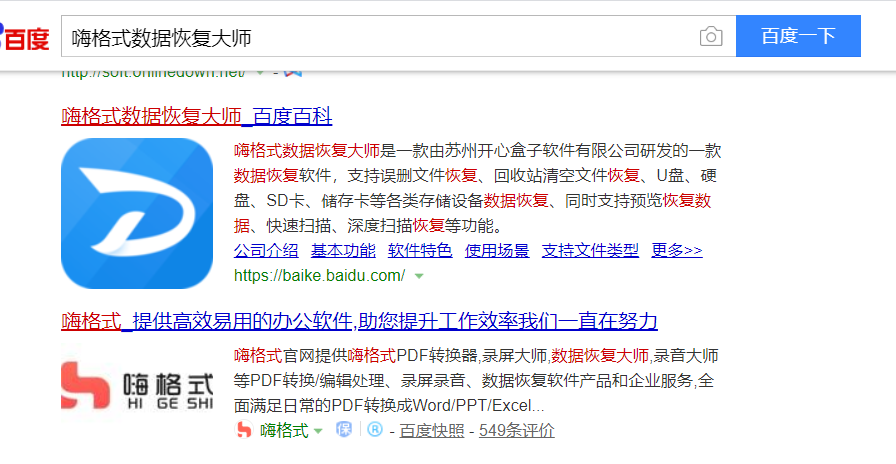Click the green 嗨格式 site name
The width and height of the screenshot is (896, 464).
click(x=284, y=430)
